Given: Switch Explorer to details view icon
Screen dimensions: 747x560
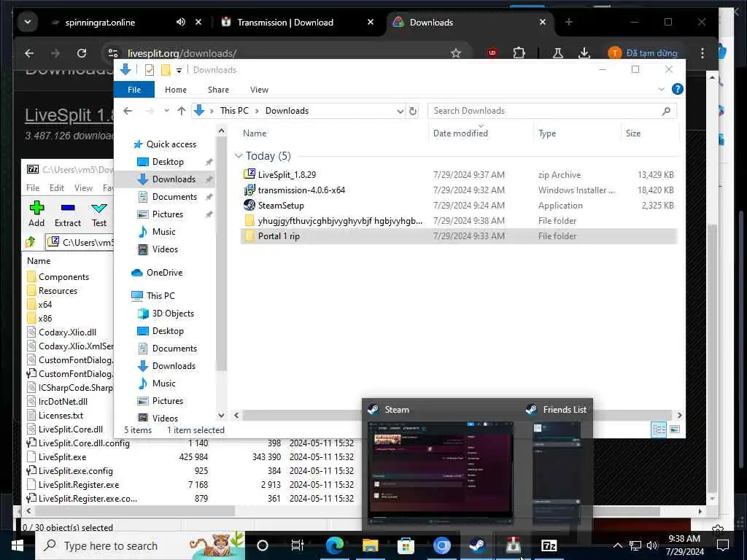Looking at the screenshot, I should click(659, 429).
